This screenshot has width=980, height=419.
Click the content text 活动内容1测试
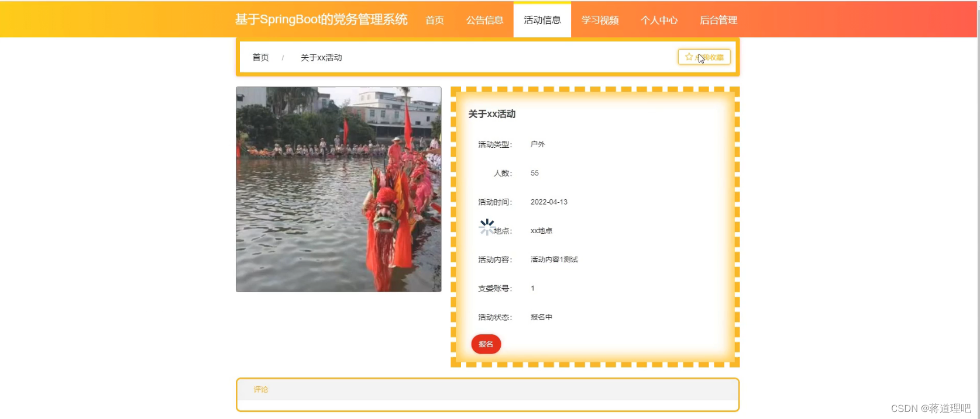tap(554, 259)
